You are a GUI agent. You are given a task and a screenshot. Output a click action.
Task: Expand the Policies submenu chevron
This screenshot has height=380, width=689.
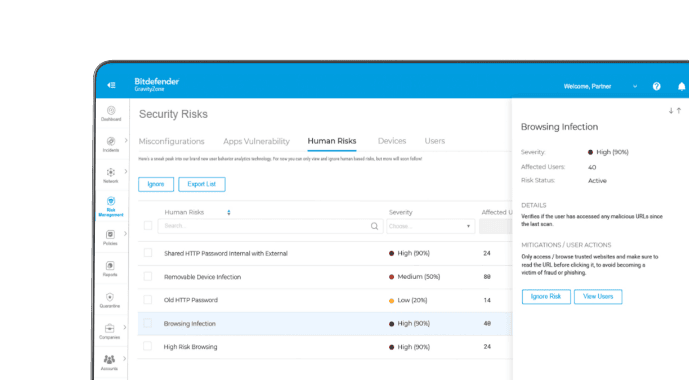tap(125, 234)
